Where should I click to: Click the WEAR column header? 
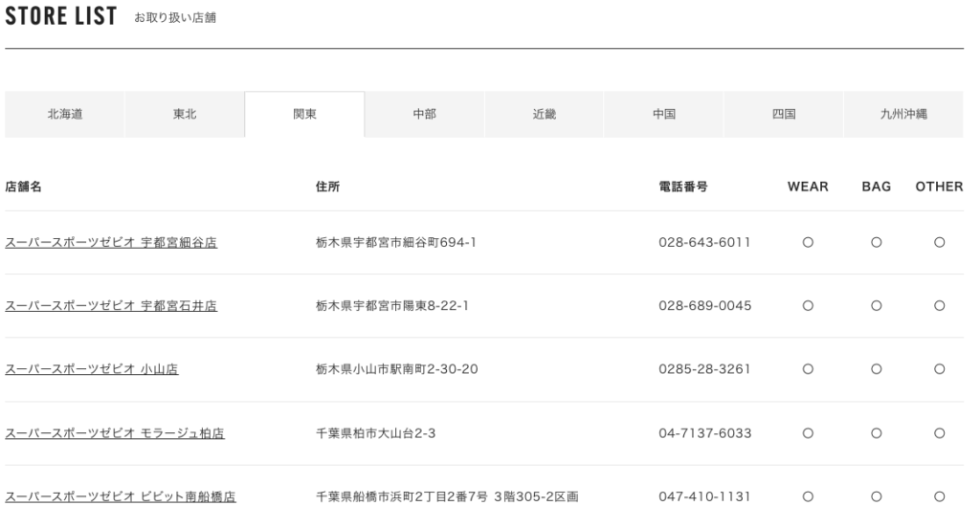808,187
